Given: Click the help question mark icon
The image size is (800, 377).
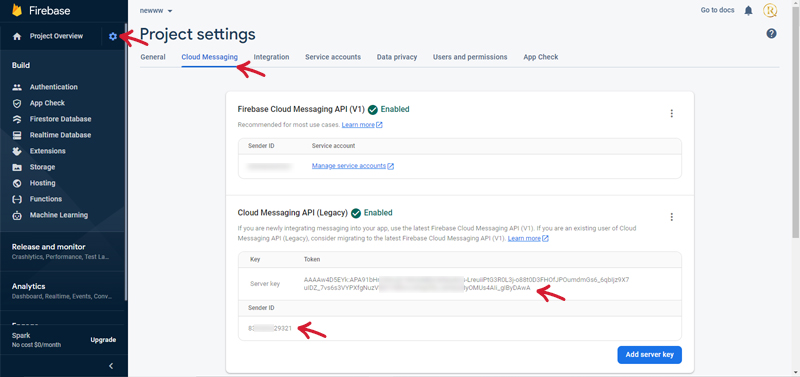Looking at the screenshot, I should pyautogui.click(x=771, y=34).
